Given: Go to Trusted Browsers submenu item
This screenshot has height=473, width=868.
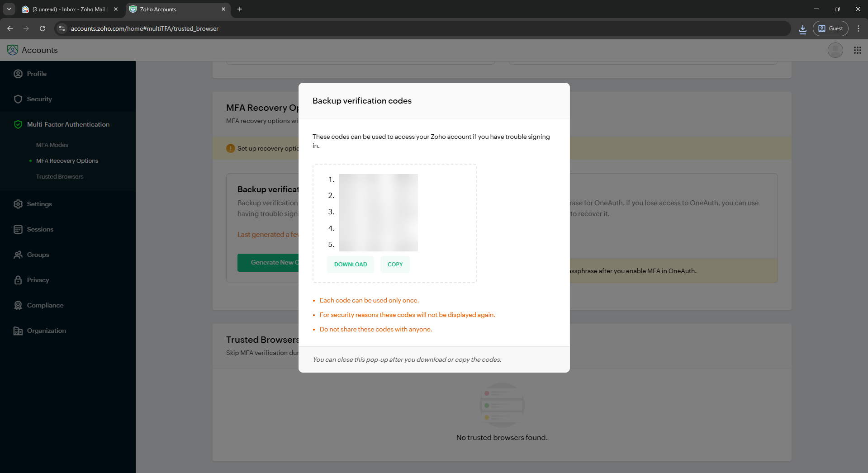Looking at the screenshot, I should (60, 176).
